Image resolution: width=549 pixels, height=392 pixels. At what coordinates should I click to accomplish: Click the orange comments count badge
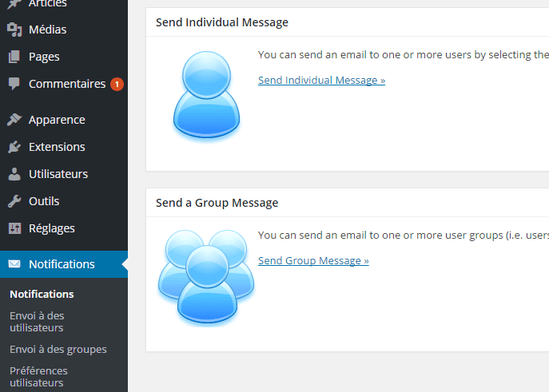coord(117,84)
